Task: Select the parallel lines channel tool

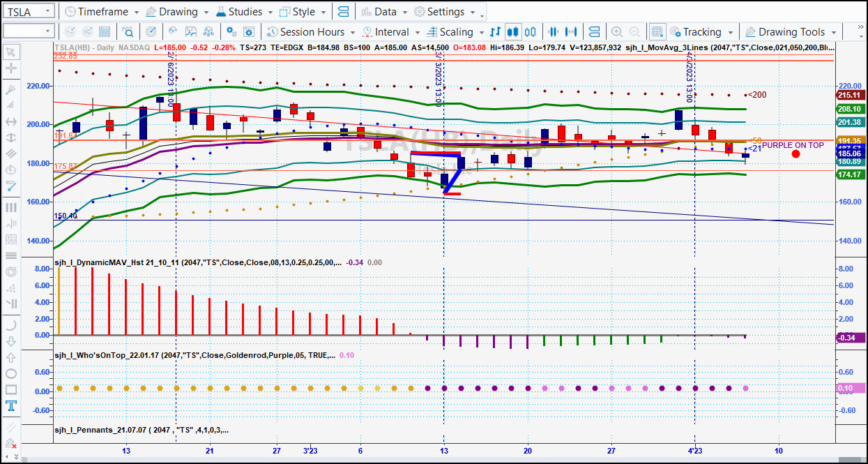Action: pos(11,154)
